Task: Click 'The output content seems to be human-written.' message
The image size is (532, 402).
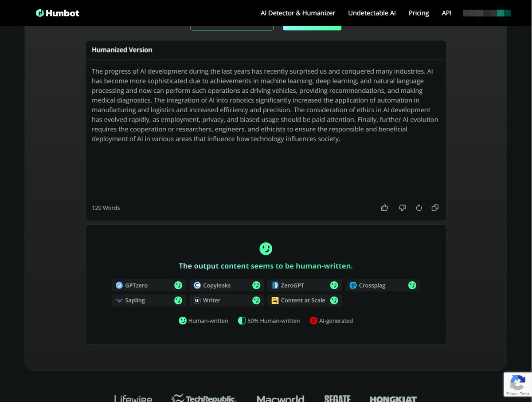Action: tap(266, 266)
